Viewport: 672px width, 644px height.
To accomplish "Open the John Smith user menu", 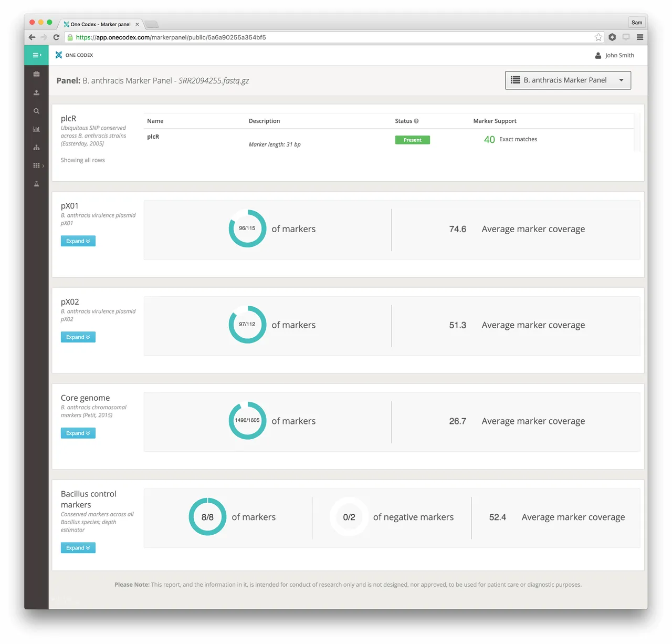I will click(614, 55).
